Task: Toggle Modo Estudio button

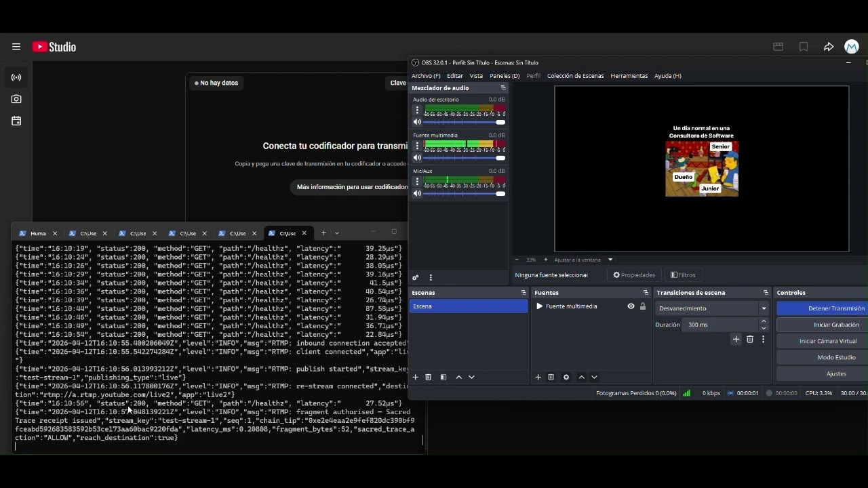Action: point(823,357)
